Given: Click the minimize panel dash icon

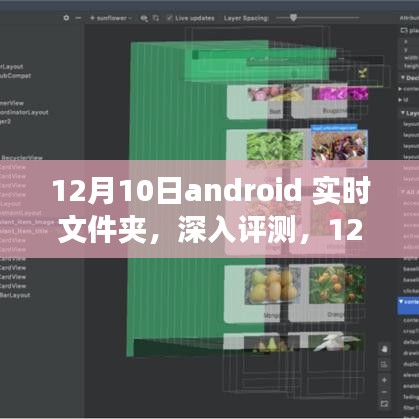Looking at the screenshot, I should [78, 18].
